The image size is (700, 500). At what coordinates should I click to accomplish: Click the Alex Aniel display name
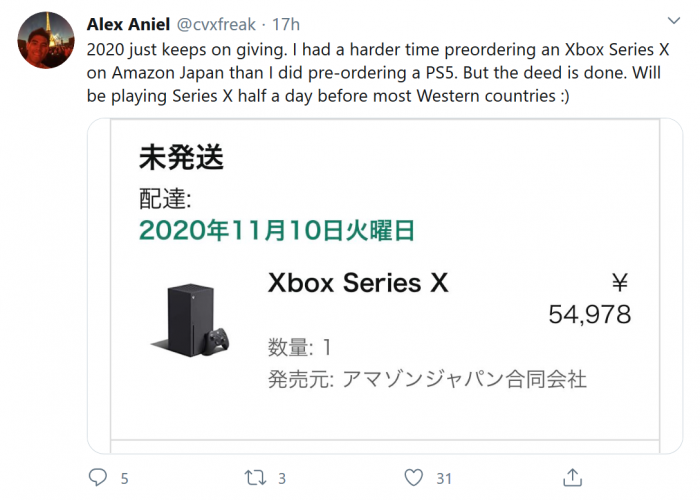tap(129, 24)
